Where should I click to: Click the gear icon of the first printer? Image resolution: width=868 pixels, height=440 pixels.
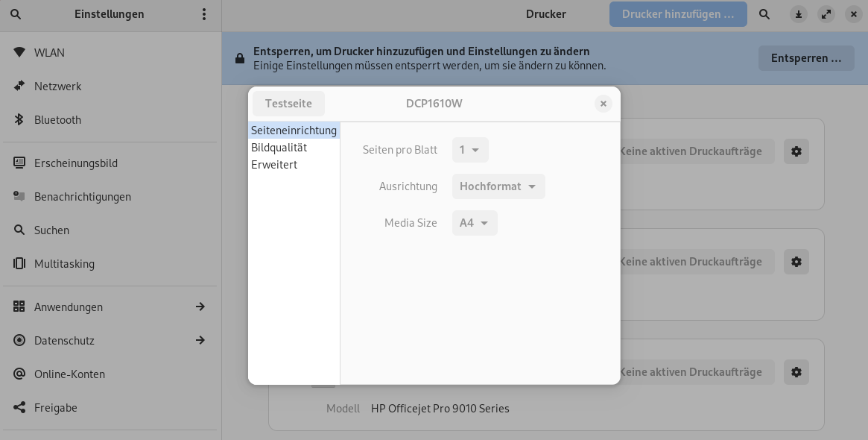796,151
